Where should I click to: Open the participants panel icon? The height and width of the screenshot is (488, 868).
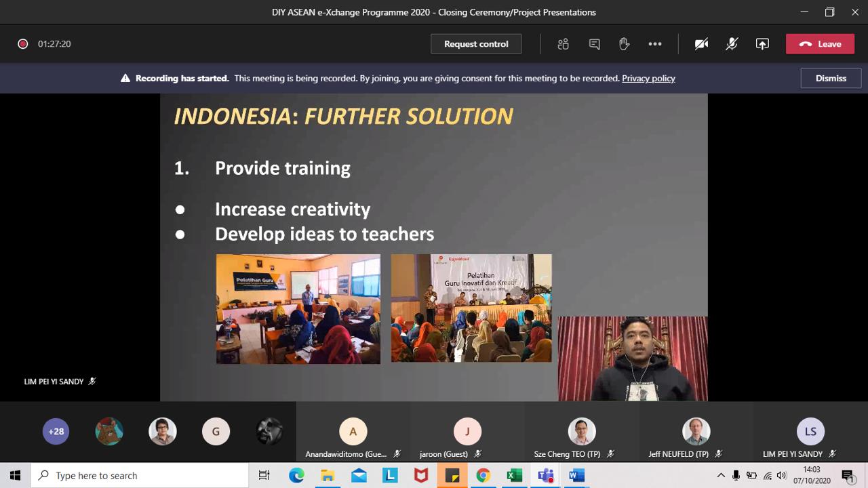[x=563, y=44]
